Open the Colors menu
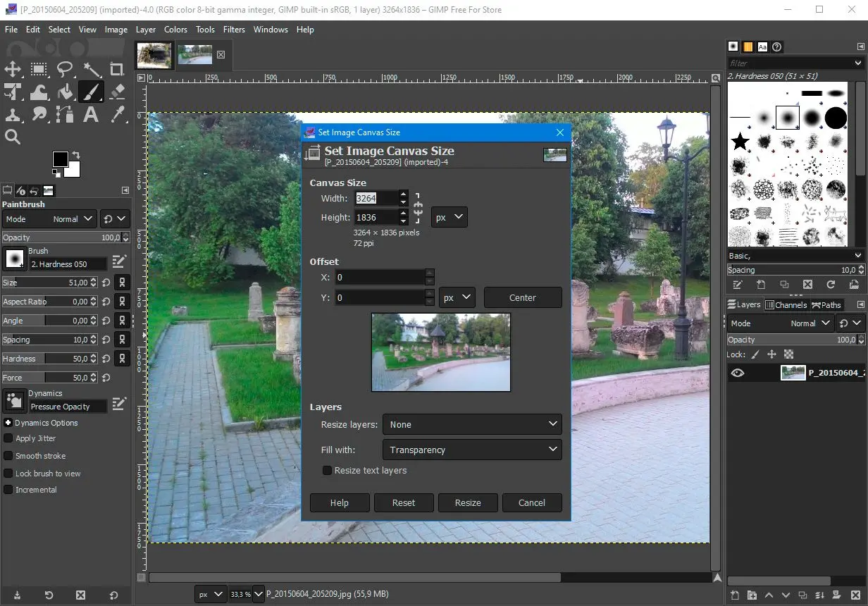Viewport: 868px width, 606px height. 175,30
